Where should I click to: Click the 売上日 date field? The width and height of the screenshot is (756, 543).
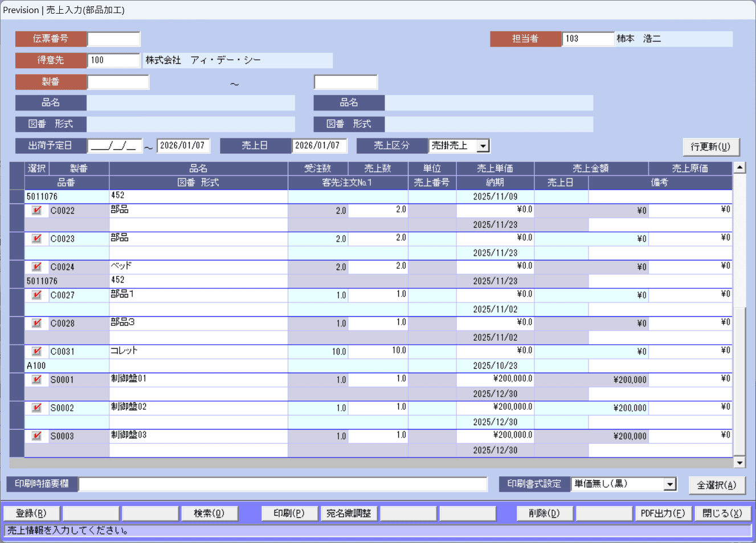[x=319, y=146]
